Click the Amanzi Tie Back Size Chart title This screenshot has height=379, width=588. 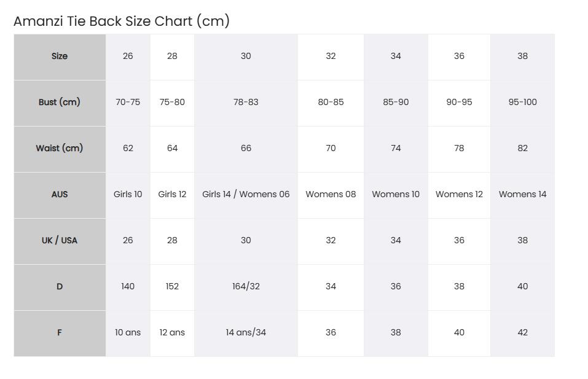(x=122, y=21)
